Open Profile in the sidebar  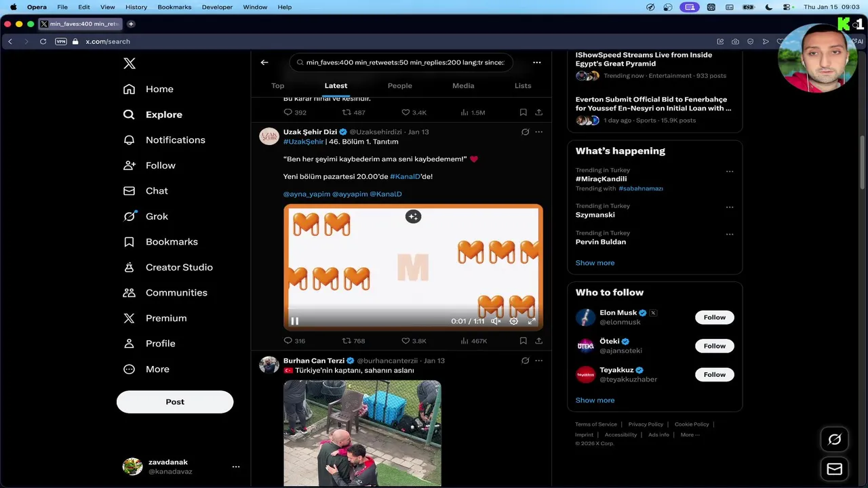pos(149,344)
